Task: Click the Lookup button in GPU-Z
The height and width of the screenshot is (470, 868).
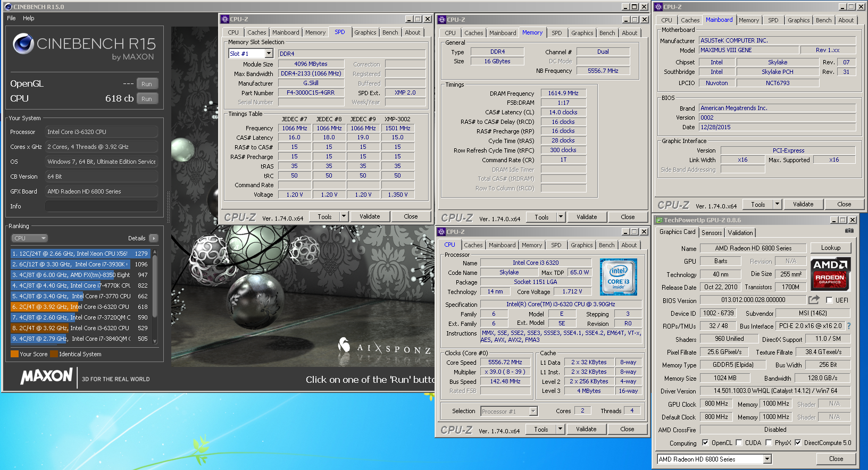Action: pos(831,248)
